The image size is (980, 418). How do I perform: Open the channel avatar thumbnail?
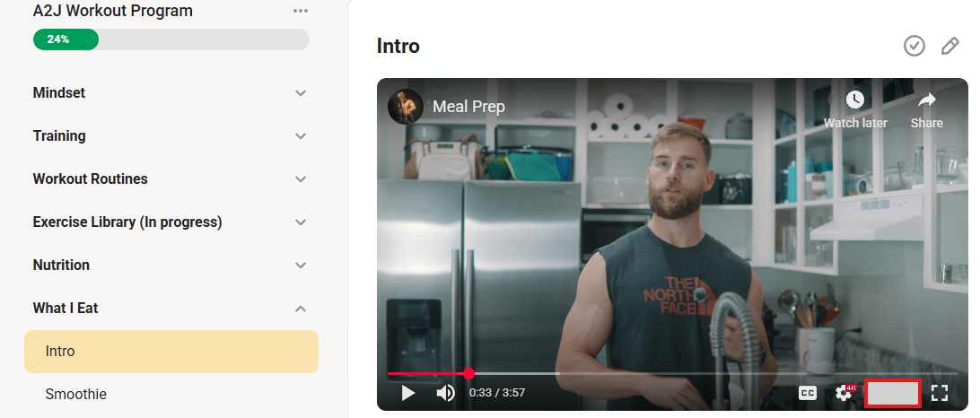[x=406, y=106]
